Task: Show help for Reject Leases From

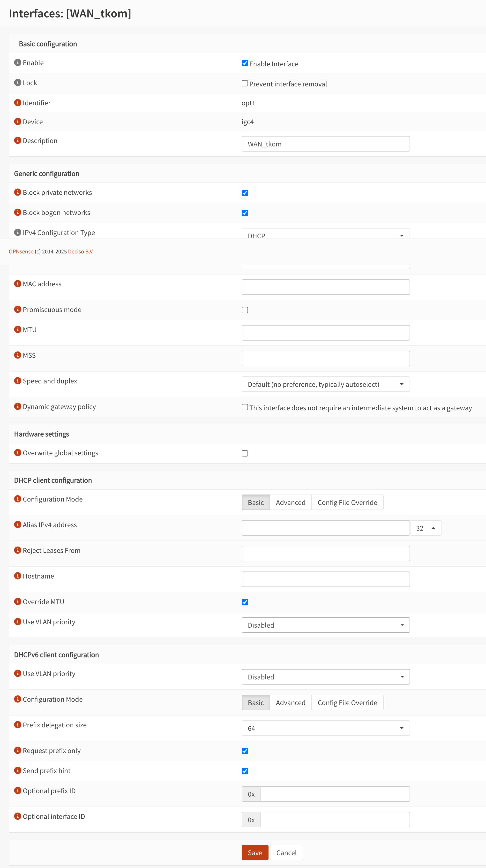Action: pyautogui.click(x=17, y=550)
